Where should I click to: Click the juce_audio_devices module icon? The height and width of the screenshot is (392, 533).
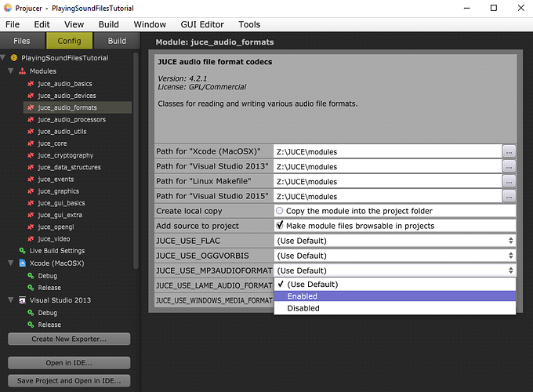pyautogui.click(x=31, y=96)
